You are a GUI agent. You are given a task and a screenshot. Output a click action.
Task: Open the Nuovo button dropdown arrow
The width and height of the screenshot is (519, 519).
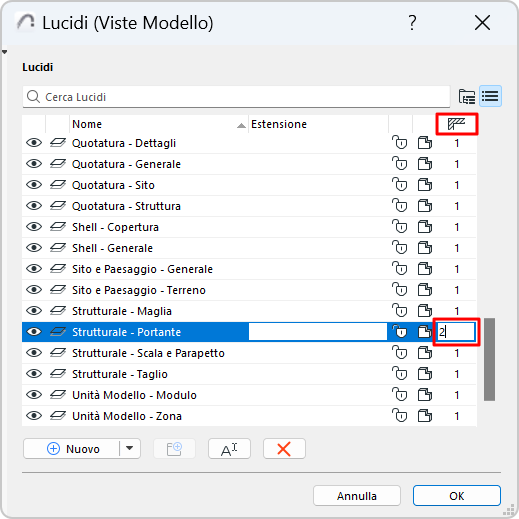(x=130, y=449)
